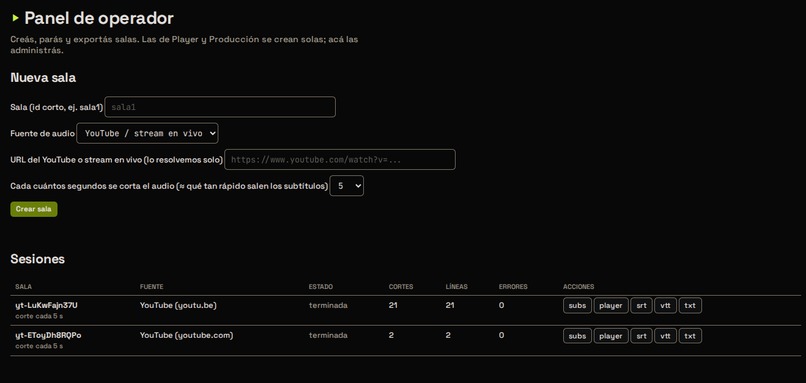Click the FUENTE column header

152,287
